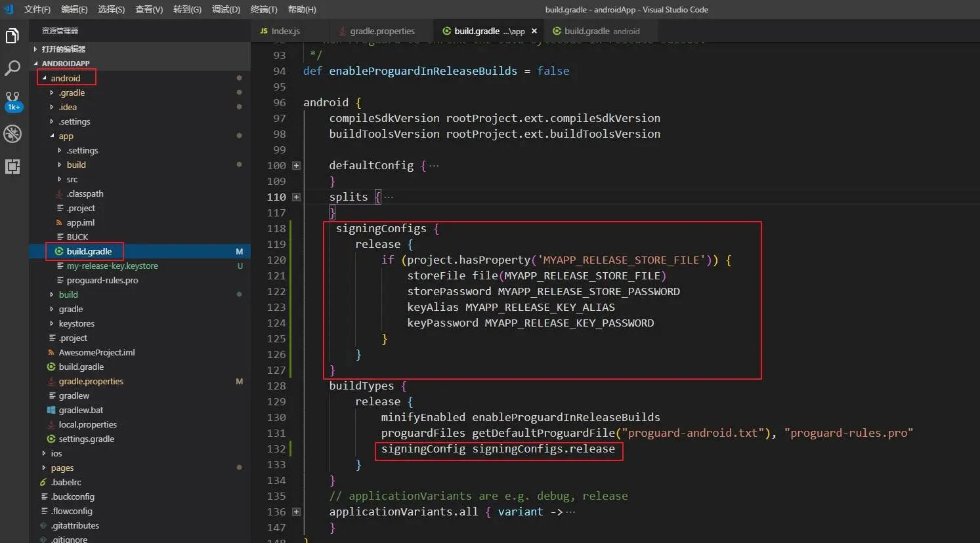
Task: Click line number 96 in the gutter
Action: pos(280,103)
